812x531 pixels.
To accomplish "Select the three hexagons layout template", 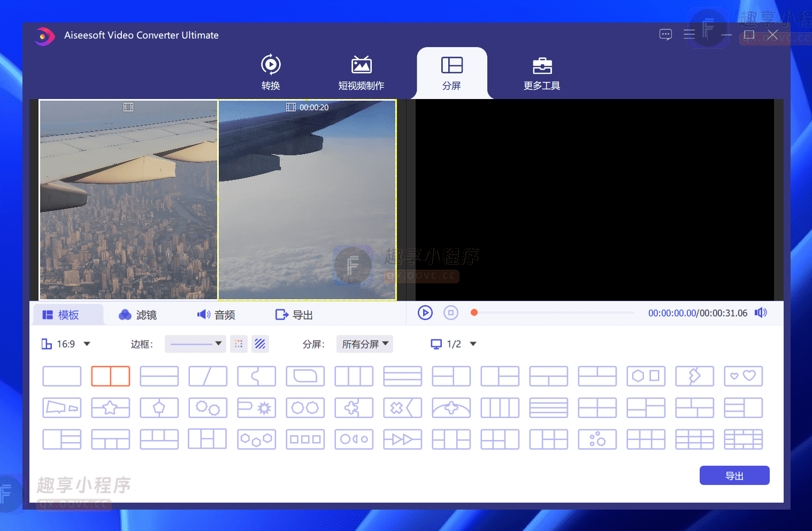I will (x=257, y=439).
